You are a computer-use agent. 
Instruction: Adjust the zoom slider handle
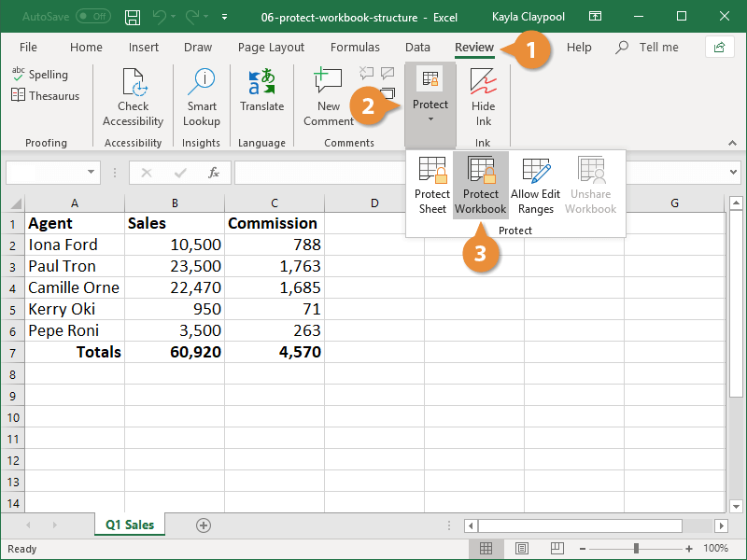pos(636,549)
